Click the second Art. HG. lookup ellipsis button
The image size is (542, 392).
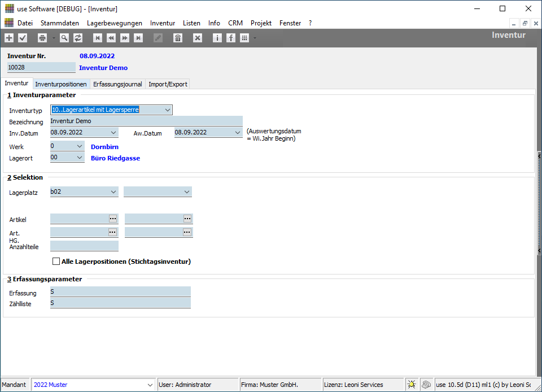tap(187, 232)
